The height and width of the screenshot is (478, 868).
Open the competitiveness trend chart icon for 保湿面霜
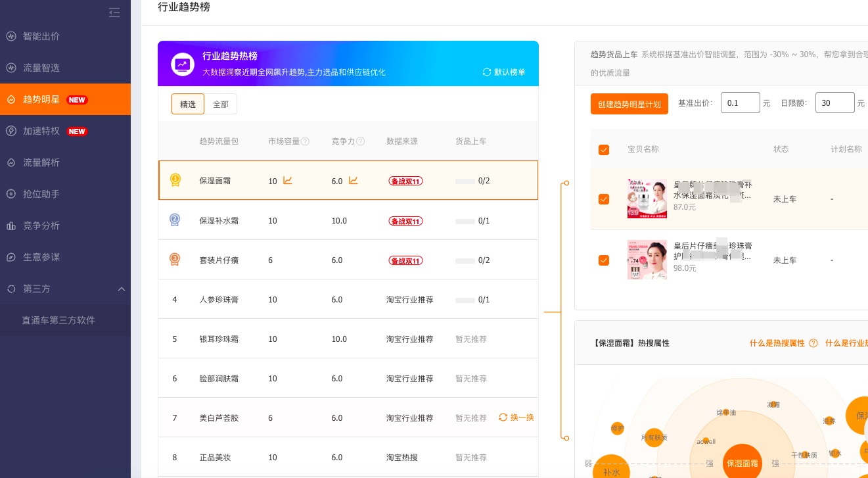(354, 180)
